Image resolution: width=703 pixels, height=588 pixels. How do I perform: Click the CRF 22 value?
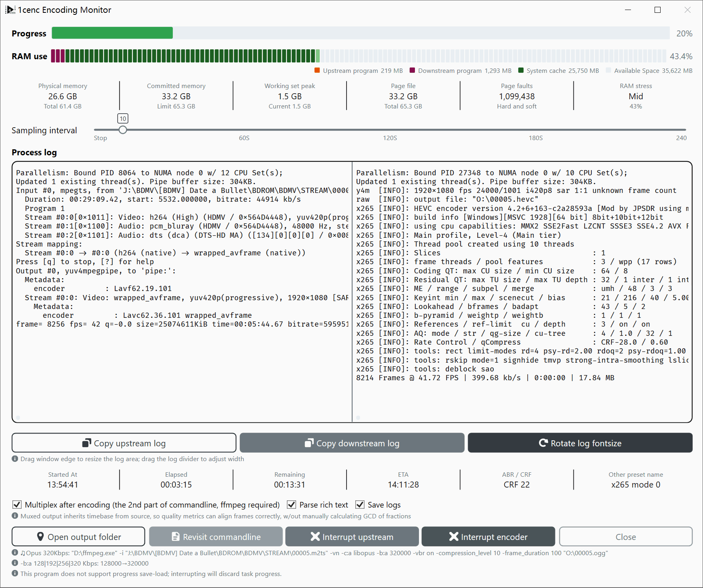517,485
